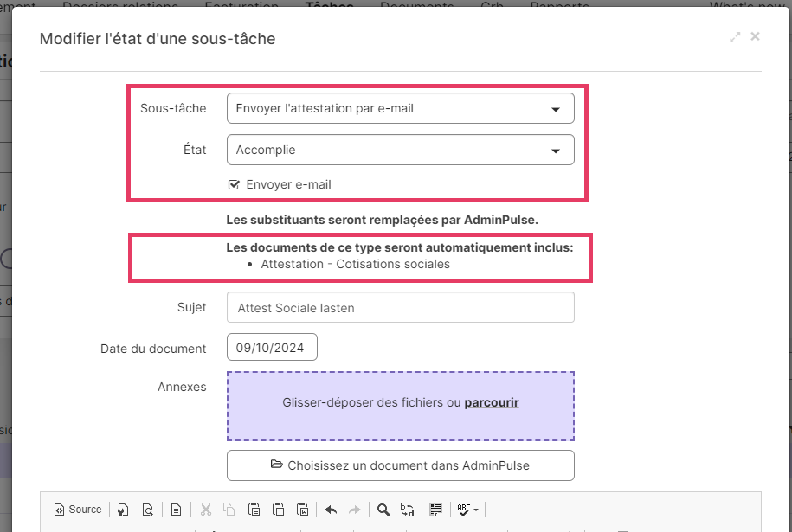Viewport: 792px width, 532px height.
Task: Open the État dropdown showing Accomplie
Action: point(401,150)
